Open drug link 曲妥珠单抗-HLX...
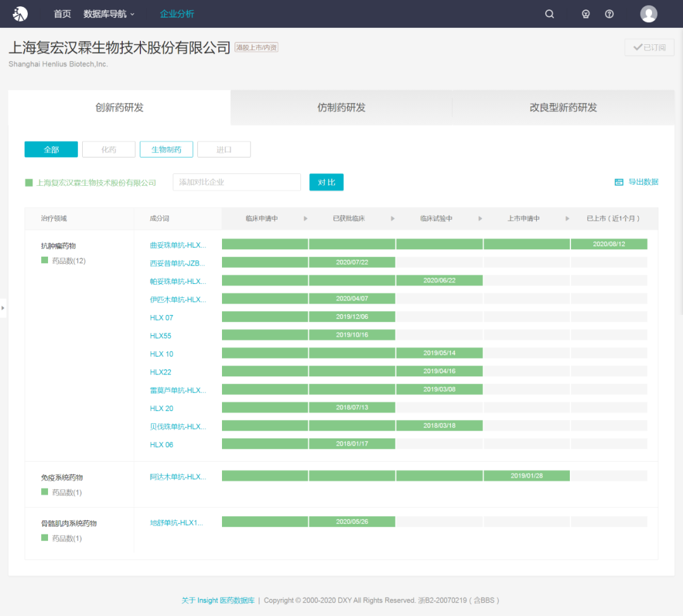Image resolution: width=683 pixels, height=616 pixels. 178,245
